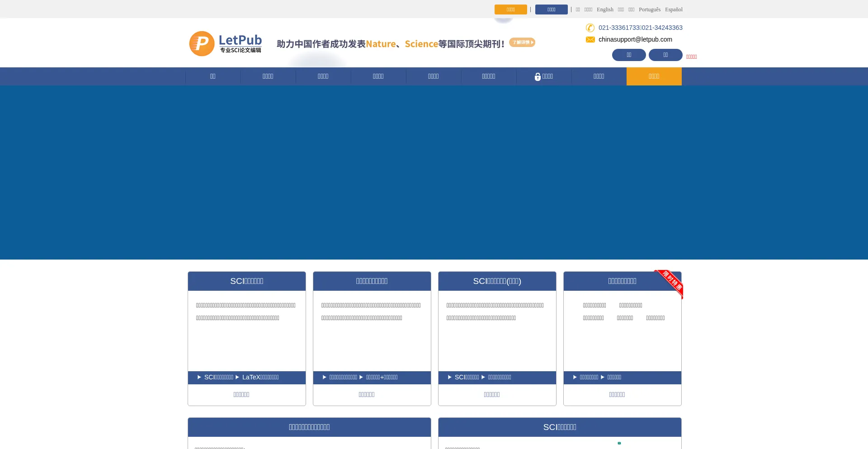Open the chinasupport@letpub.com email link
This screenshot has width=868, height=449.
635,40
